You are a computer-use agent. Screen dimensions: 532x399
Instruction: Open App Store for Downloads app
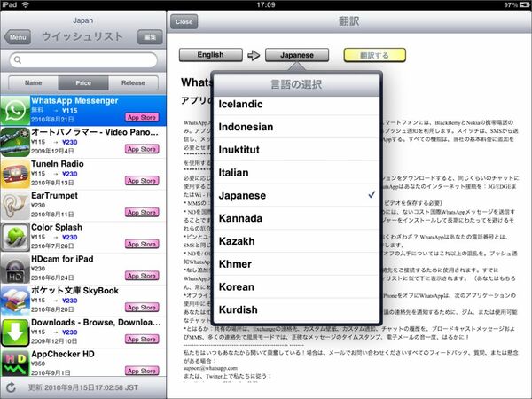[x=142, y=339]
